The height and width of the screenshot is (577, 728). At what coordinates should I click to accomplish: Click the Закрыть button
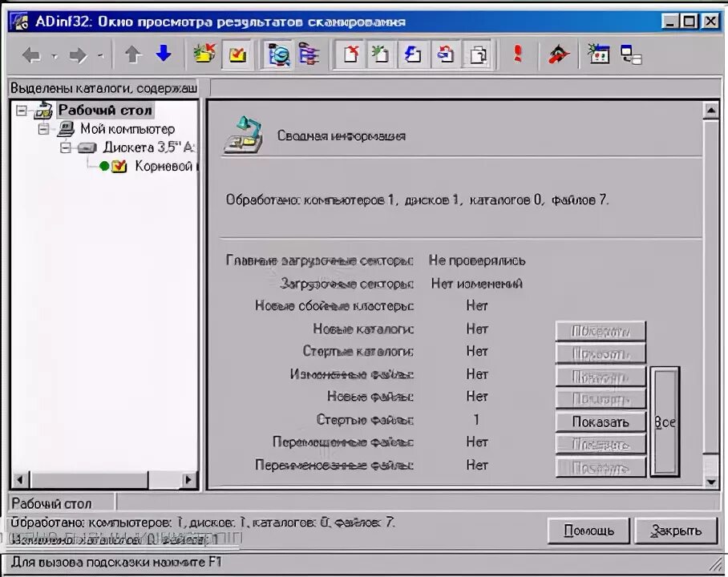click(676, 530)
